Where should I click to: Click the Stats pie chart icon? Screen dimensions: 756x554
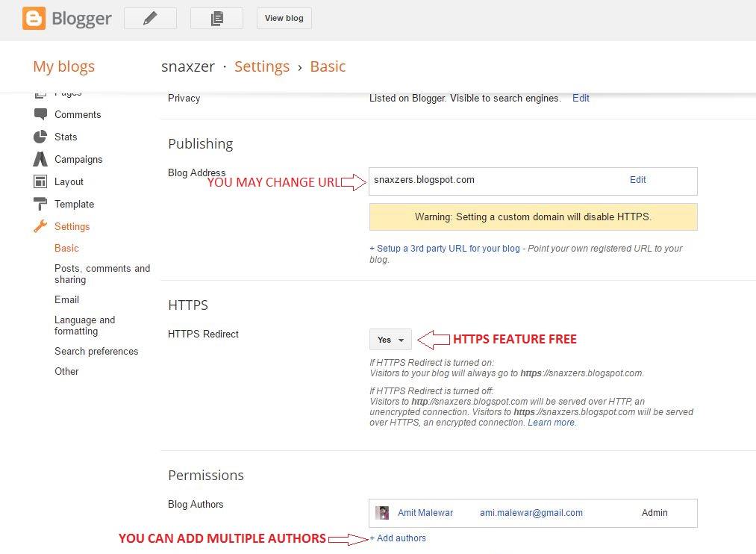[40, 137]
